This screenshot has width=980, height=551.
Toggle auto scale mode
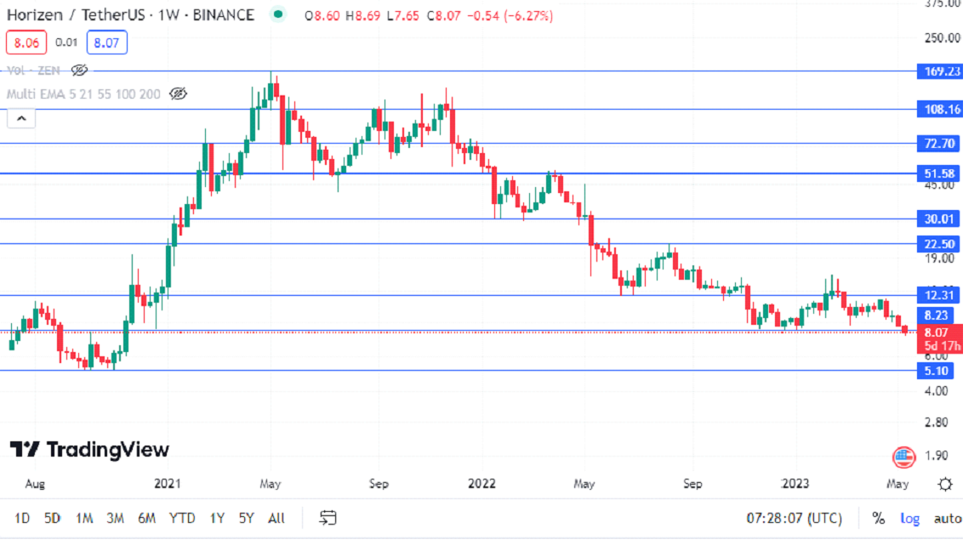(948, 518)
